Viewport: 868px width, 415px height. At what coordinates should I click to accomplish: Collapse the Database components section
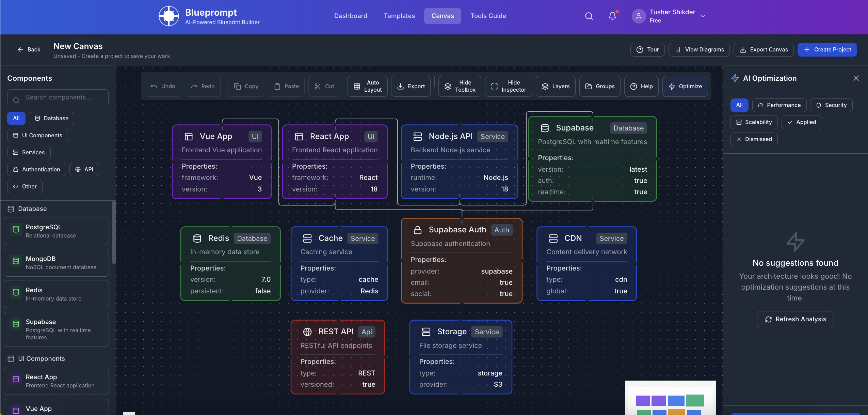pos(32,209)
